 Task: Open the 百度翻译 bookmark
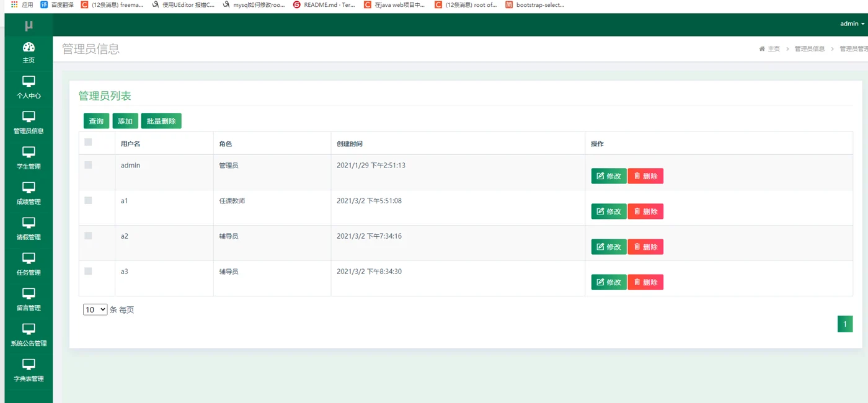[x=57, y=4]
